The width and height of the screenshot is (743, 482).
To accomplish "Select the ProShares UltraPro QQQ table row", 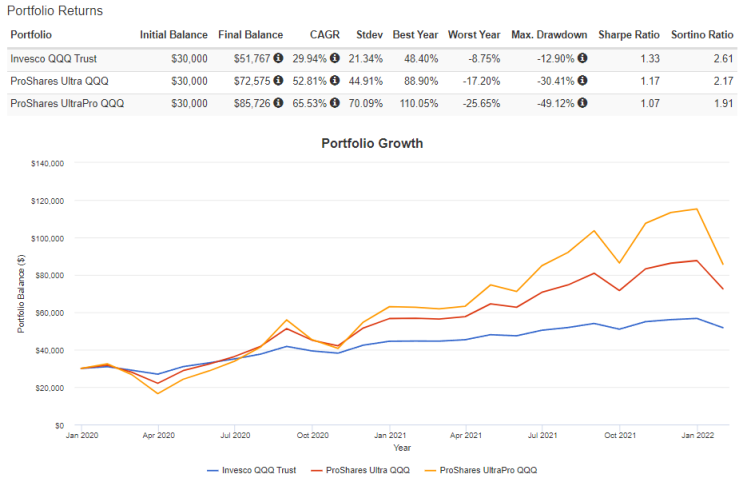I will click(x=372, y=103).
